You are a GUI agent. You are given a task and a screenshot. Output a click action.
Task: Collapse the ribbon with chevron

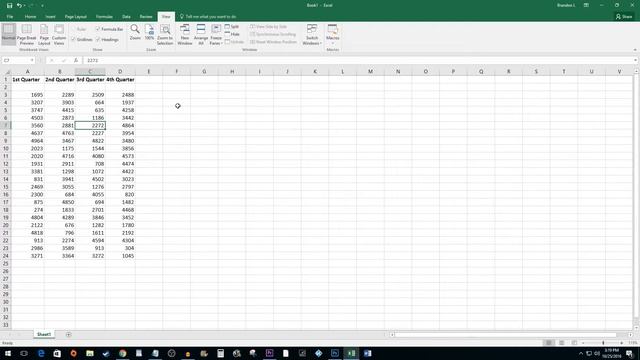[x=635, y=50]
